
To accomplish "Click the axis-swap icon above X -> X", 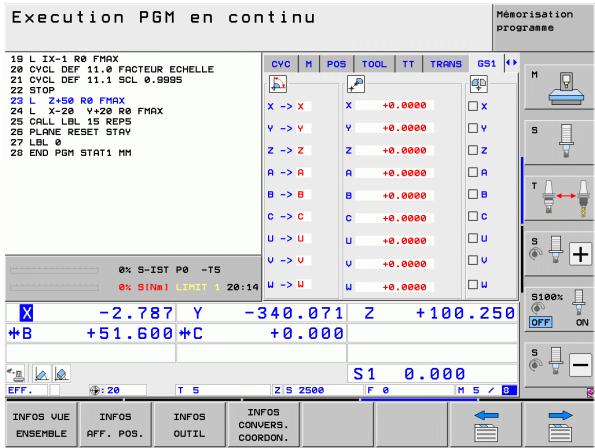I will pos(278,84).
